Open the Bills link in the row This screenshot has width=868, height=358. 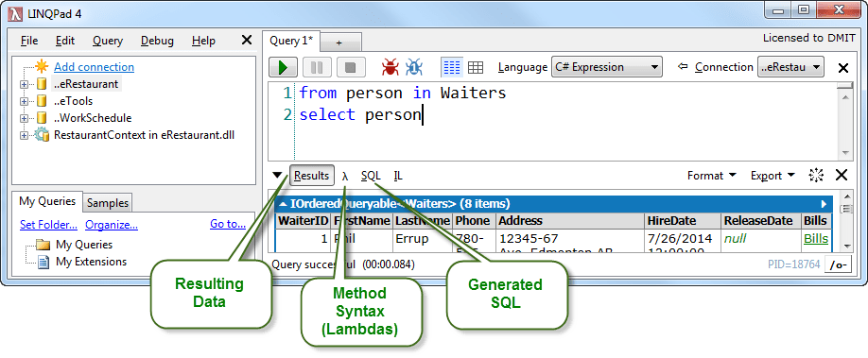click(816, 238)
